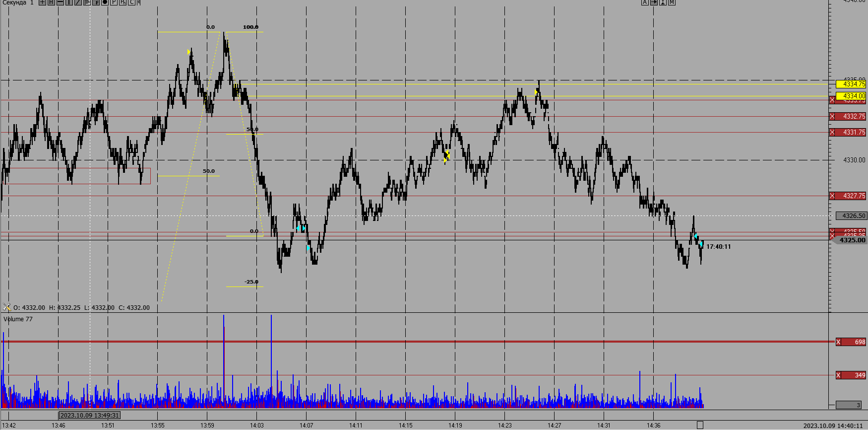This screenshot has height=430, width=868.
Task: Click the yellow 4334.75 price label
Action: [x=851, y=84]
